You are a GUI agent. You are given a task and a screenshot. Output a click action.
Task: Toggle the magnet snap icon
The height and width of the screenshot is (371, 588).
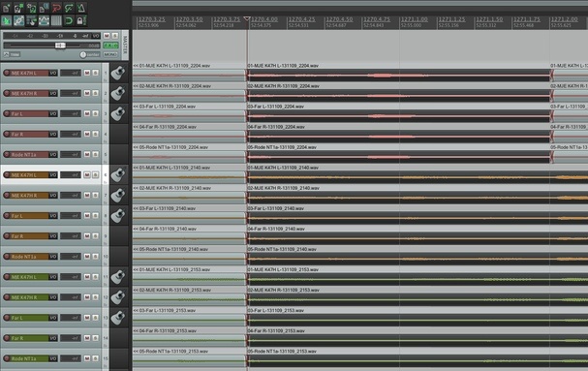point(69,20)
